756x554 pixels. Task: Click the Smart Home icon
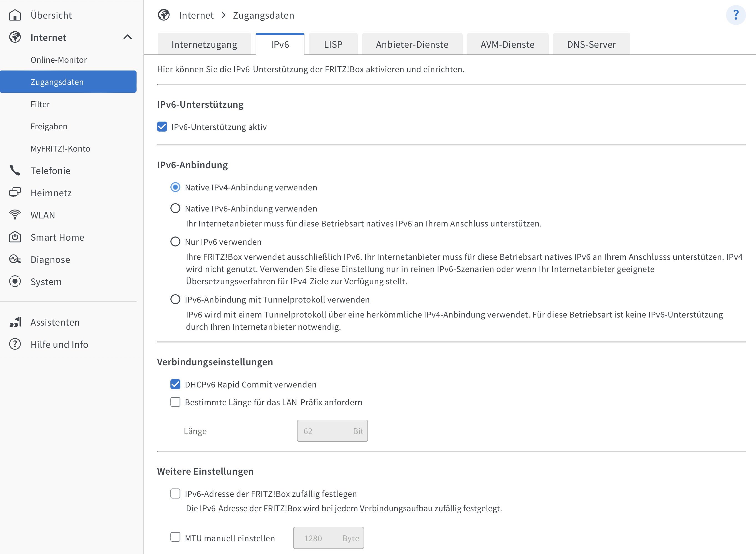point(15,237)
